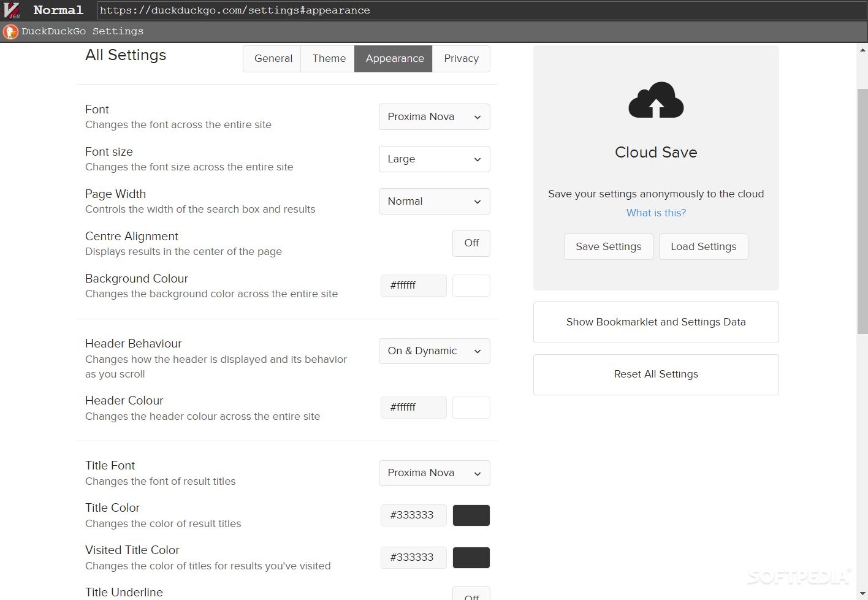
Task: Click Reset All Settings button
Action: pyautogui.click(x=656, y=374)
